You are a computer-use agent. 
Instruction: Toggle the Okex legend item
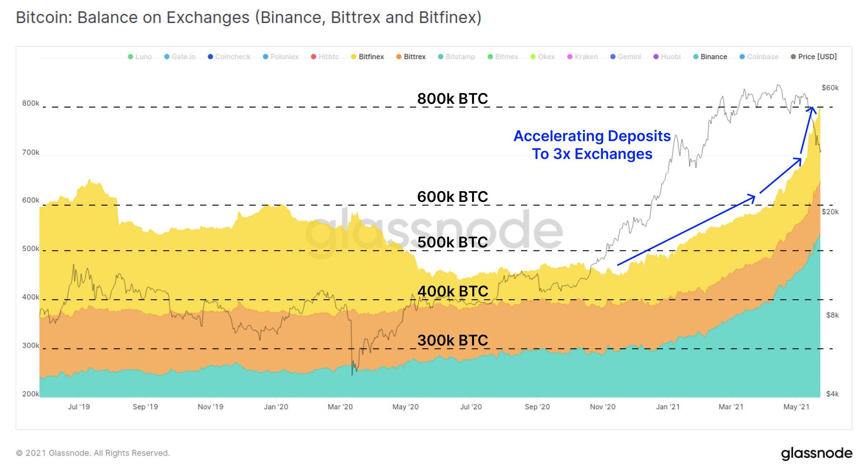[x=546, y=57]
